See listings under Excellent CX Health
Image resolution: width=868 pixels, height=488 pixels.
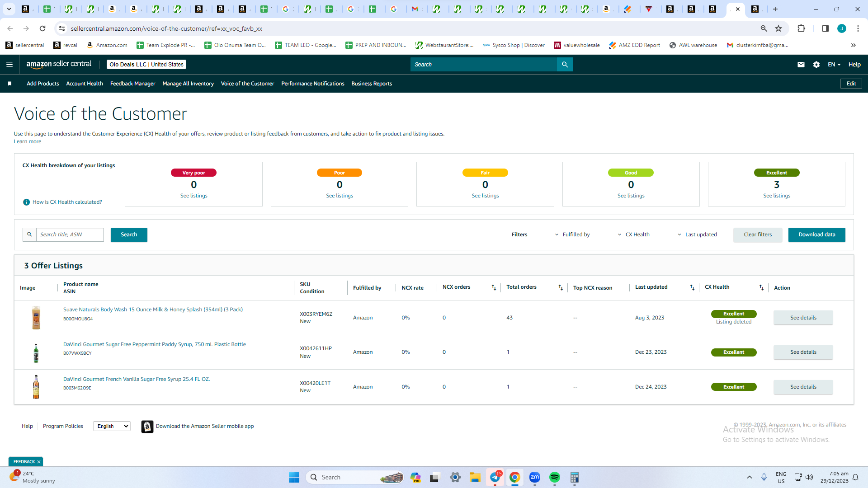coord(777,196)
